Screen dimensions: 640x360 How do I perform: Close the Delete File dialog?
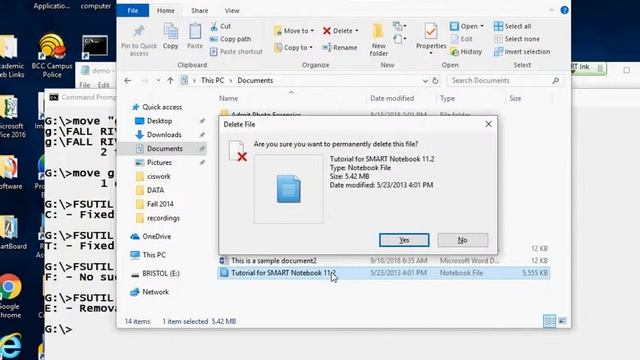tap(489, 124)
